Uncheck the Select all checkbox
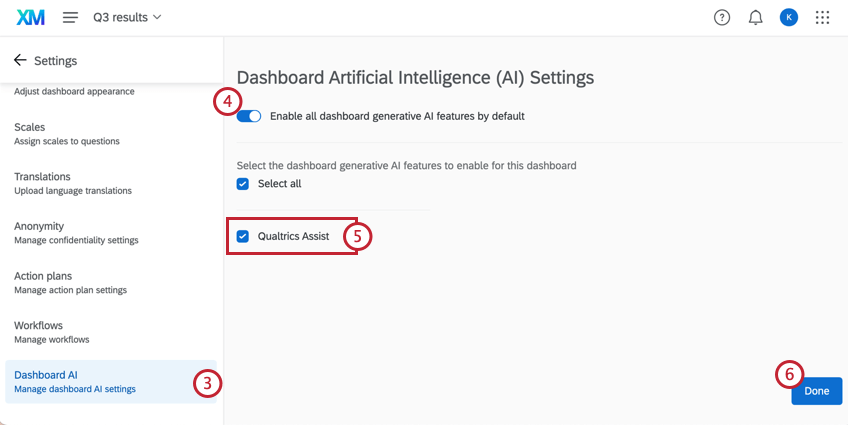Image resolution: width=848 pixels, height=425 pixels. click(x=243, y=184)
